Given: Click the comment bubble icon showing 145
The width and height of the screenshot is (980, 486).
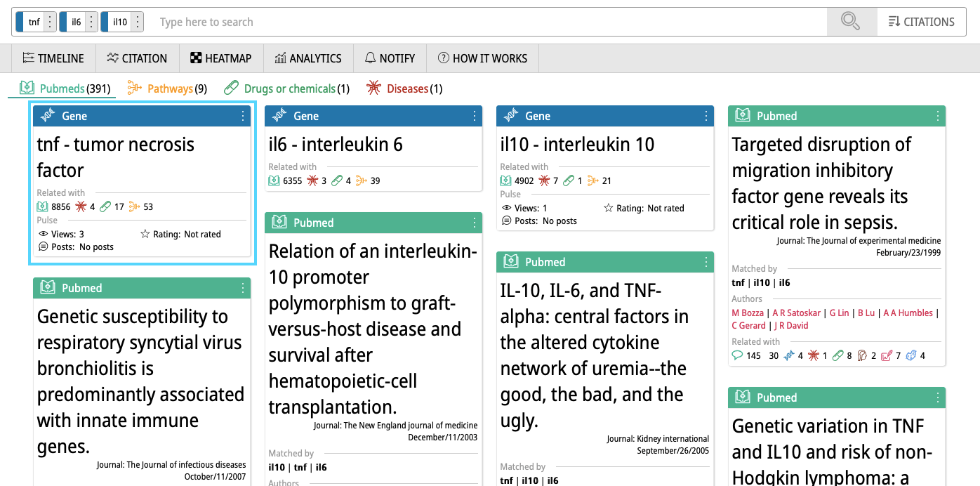Looking at the screenshot, I should click(737, 355).
